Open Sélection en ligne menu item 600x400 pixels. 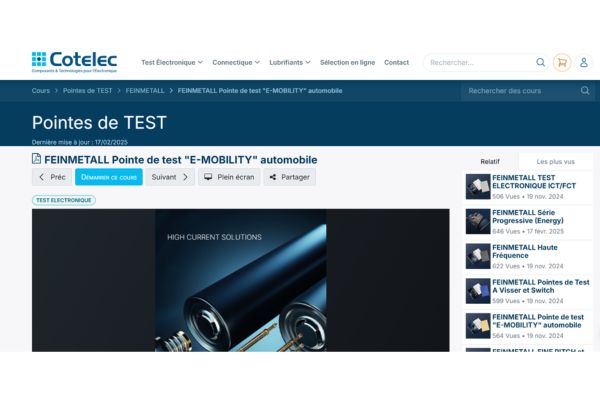347,62
